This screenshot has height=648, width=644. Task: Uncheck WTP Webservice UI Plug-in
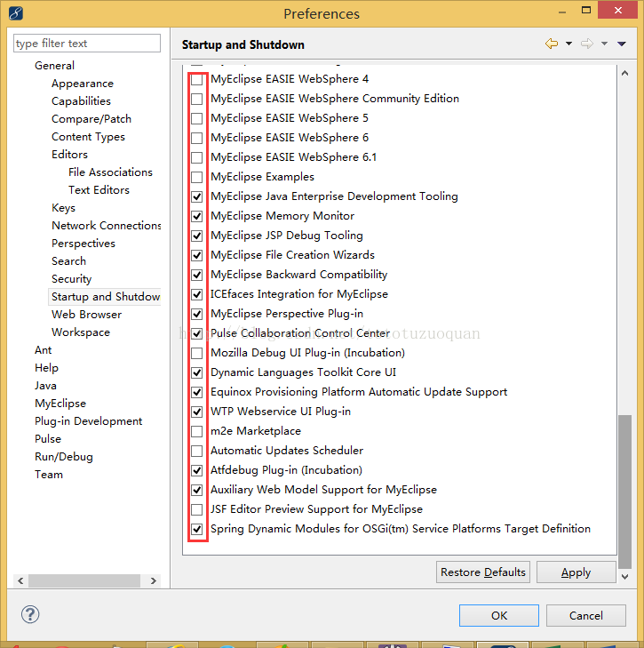tap(197, 412)
